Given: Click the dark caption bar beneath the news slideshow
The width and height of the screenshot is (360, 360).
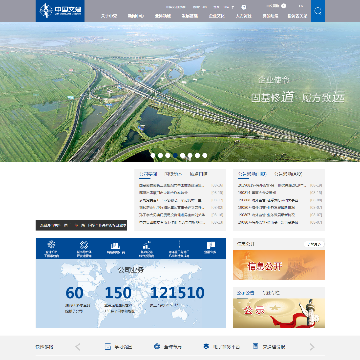Looking at the screenshot, I should point(81,225).
